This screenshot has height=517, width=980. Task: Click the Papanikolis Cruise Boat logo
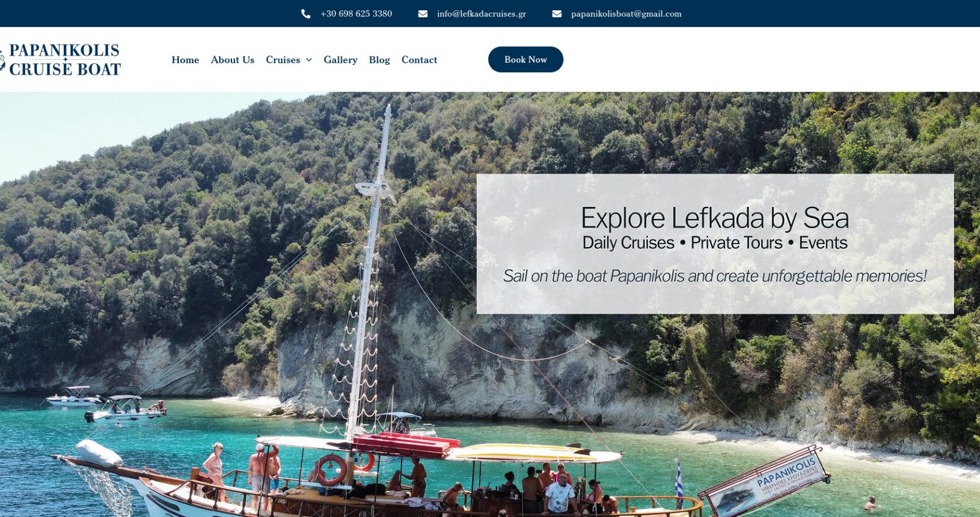[x=60, y=60]
